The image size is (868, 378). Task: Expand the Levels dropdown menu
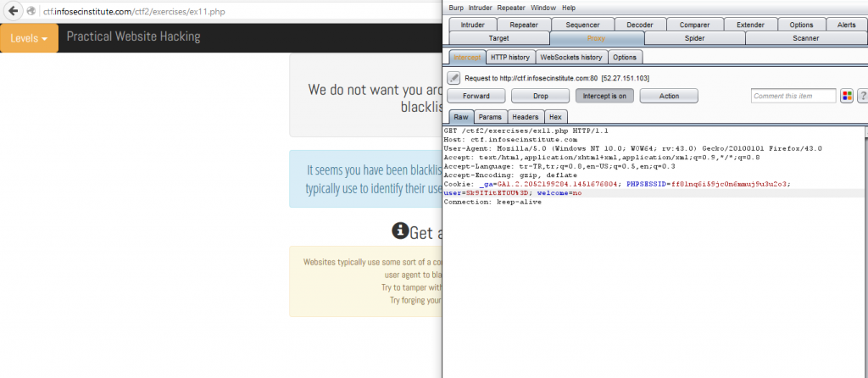coord(30,38)
